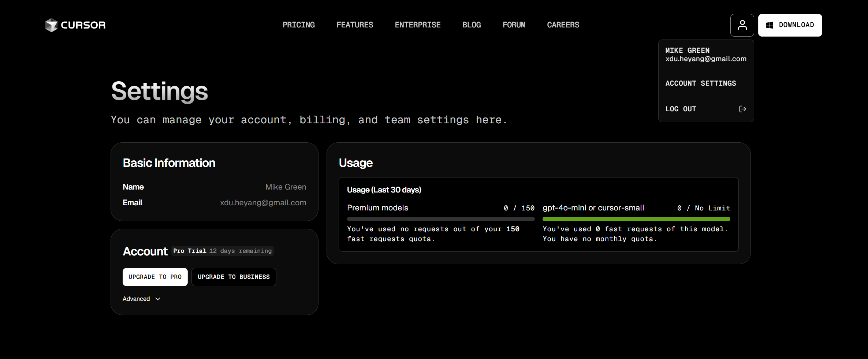Click the Pro Trial 12 days remaining badge
Image resolution: width=868 pixels, height=359 pixels.
(x=223, y=251)
